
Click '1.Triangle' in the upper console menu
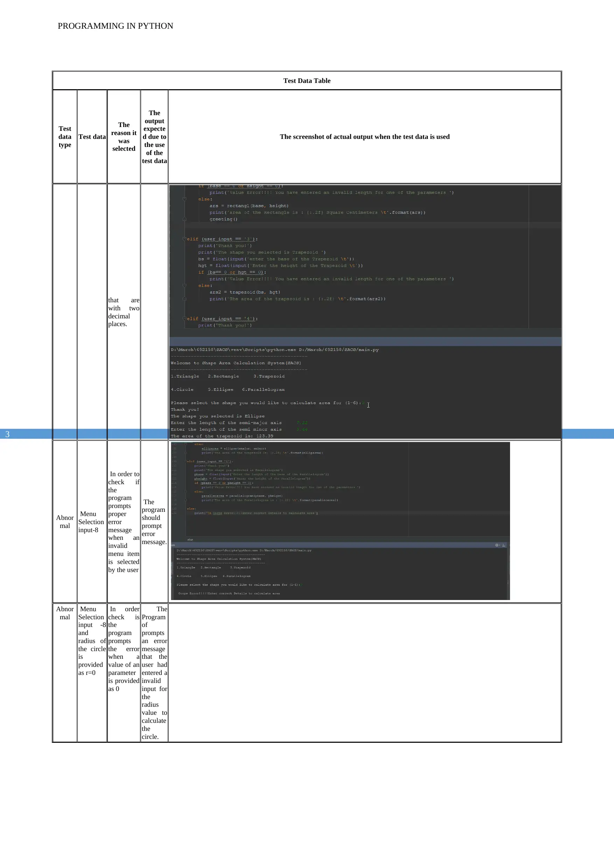click(184, 376)
